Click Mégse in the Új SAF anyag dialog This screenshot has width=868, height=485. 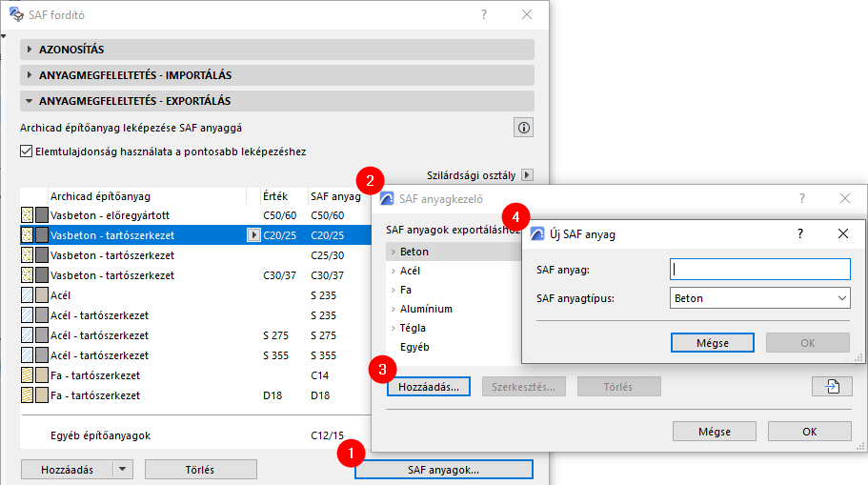[x=713, y=343]
